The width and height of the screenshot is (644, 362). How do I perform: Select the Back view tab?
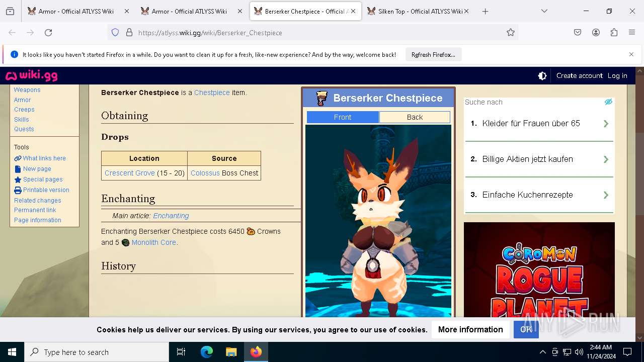tap(415, 117)
